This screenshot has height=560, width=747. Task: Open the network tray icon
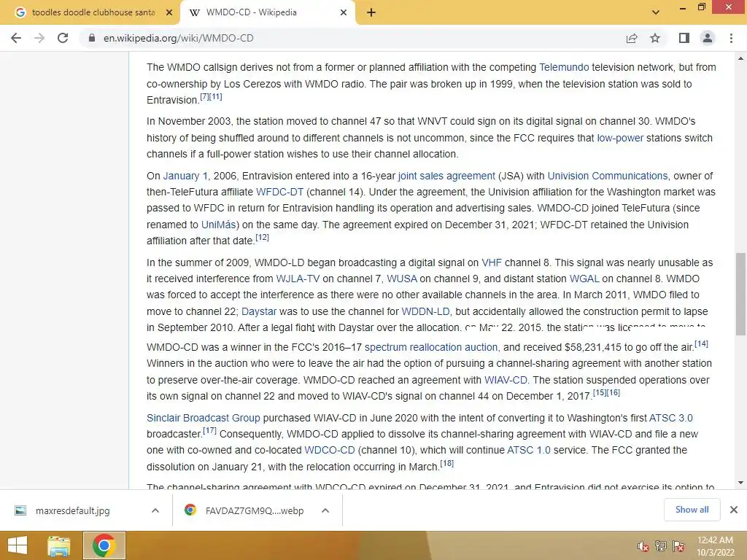(661, 545)
